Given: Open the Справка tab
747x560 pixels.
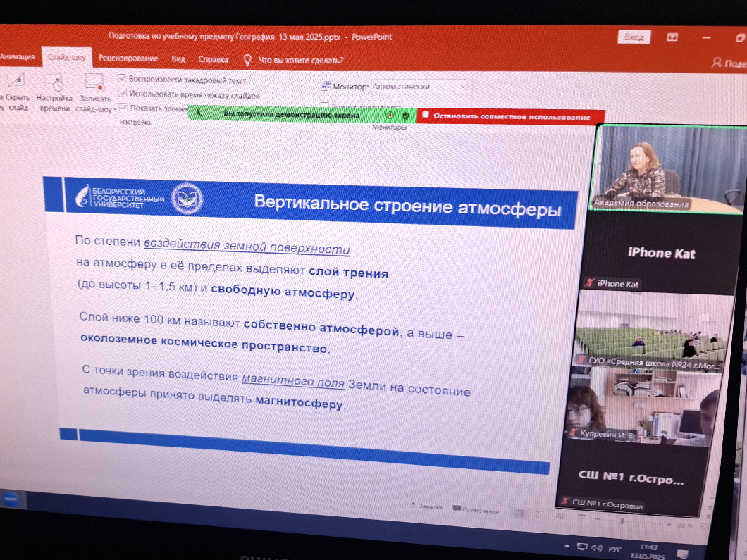Looking at the screenshot, I should [x=213, y=60].
